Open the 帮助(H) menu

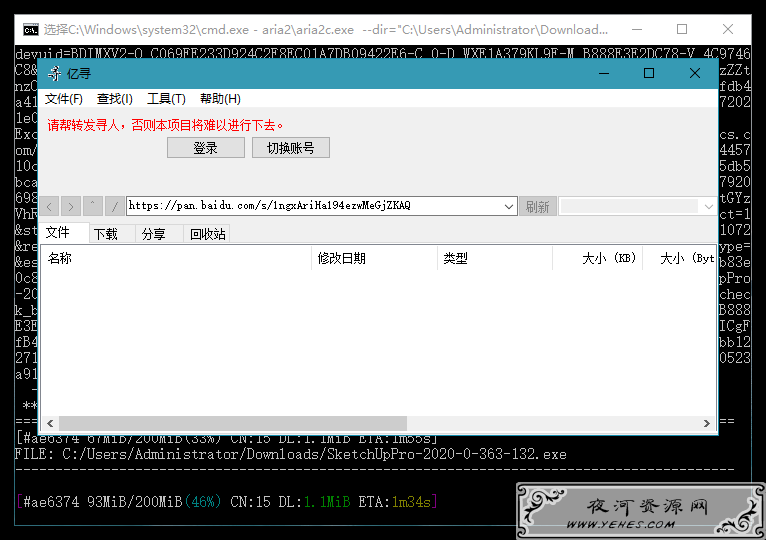[220, 99]
